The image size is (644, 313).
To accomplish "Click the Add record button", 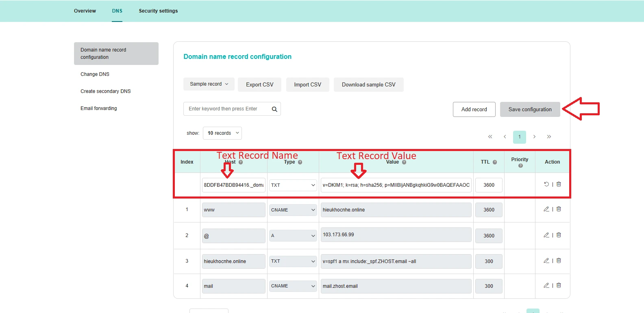I will tap(474, 110).
